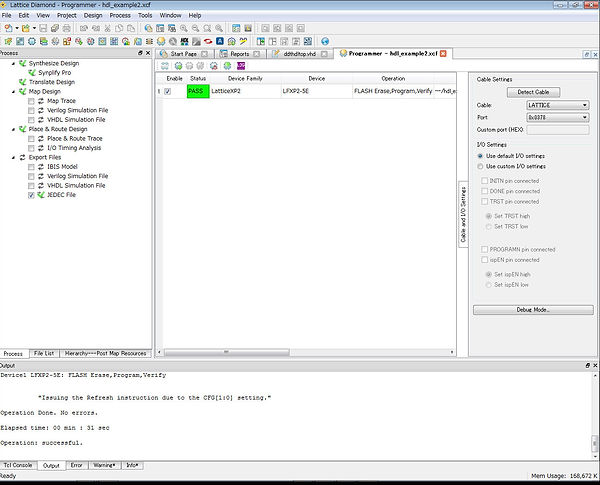This screenshot has height=485, width=600.
Task: Click the Copy icon in toolbar
Action: tap(119, 28)
